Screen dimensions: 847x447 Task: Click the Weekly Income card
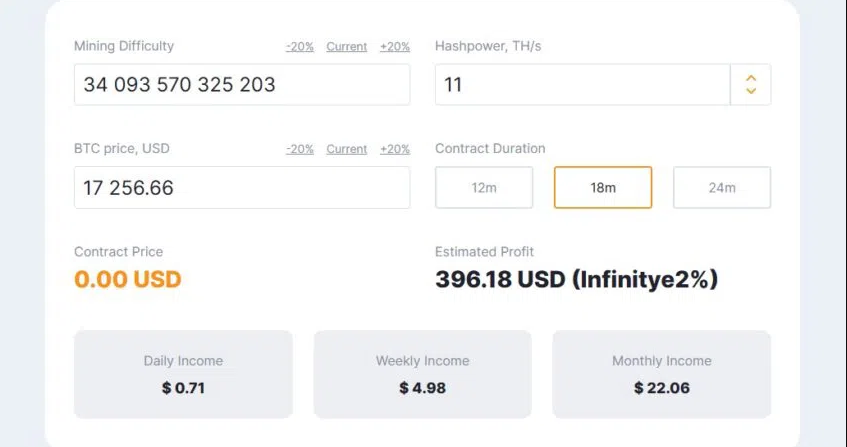point(422,374)
